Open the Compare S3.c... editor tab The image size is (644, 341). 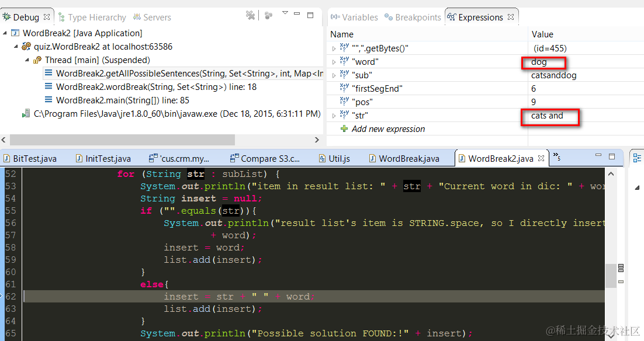(x=265, y=158)
